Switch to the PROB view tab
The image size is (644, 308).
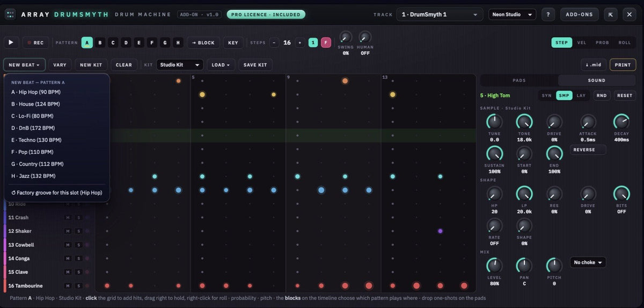603,42
